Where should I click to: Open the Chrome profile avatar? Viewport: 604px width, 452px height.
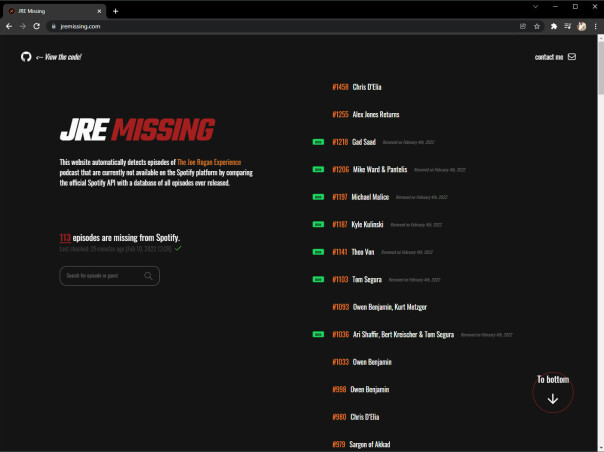(x=582, y=26)
